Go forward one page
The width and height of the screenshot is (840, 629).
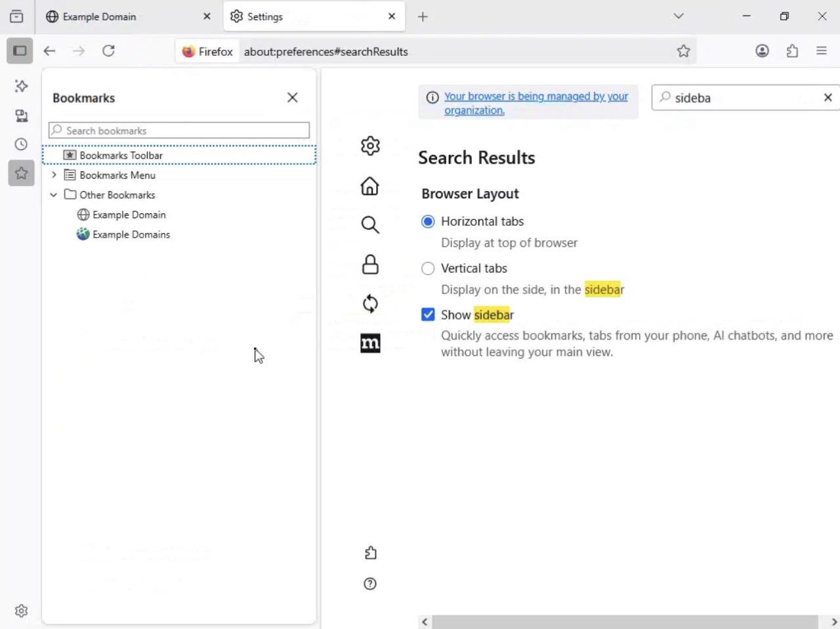coord(79,51)
